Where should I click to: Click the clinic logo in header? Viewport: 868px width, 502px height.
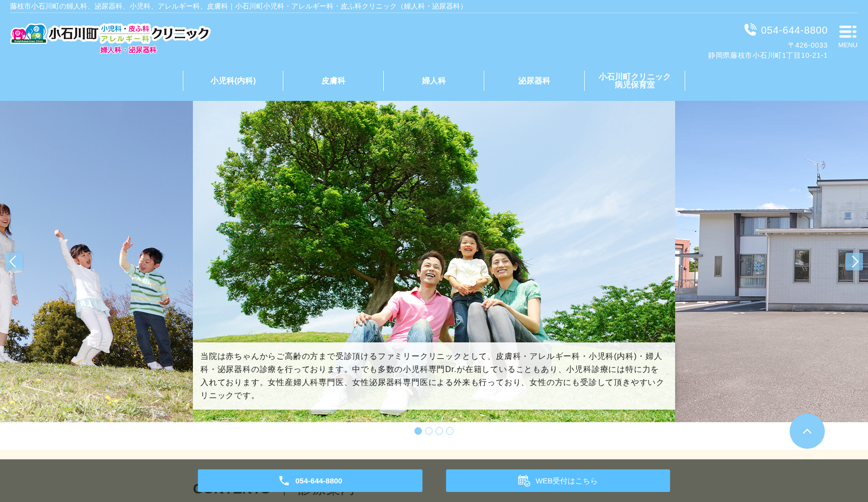tap(110, 38)
